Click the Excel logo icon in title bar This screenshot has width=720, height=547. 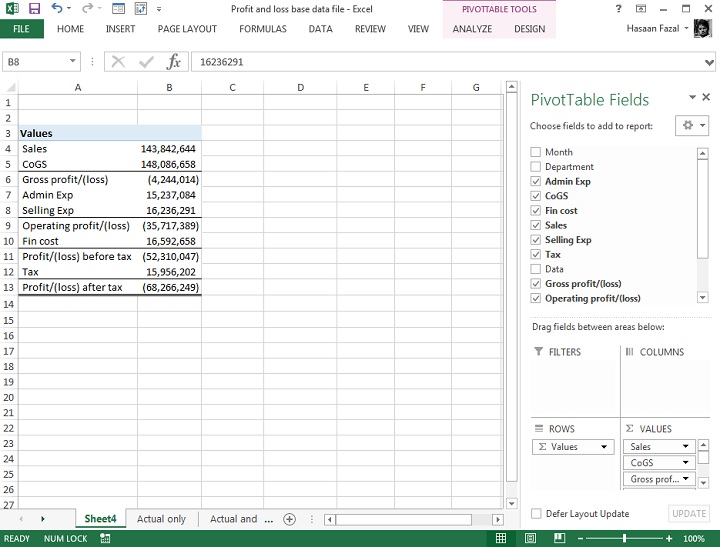(x=12, y=8)
